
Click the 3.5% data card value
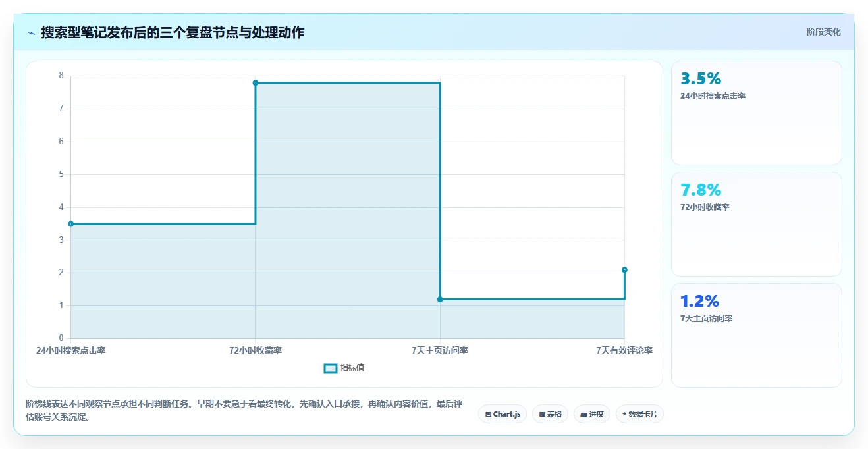point(701,78)
